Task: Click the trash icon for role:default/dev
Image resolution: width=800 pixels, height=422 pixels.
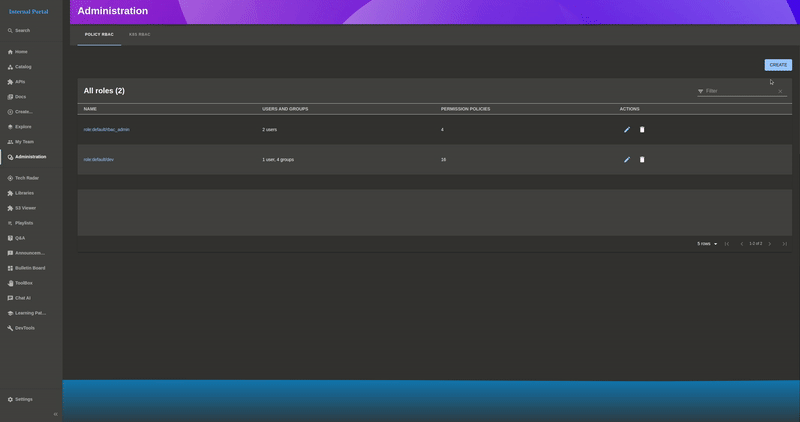Action: pos(642,160)
